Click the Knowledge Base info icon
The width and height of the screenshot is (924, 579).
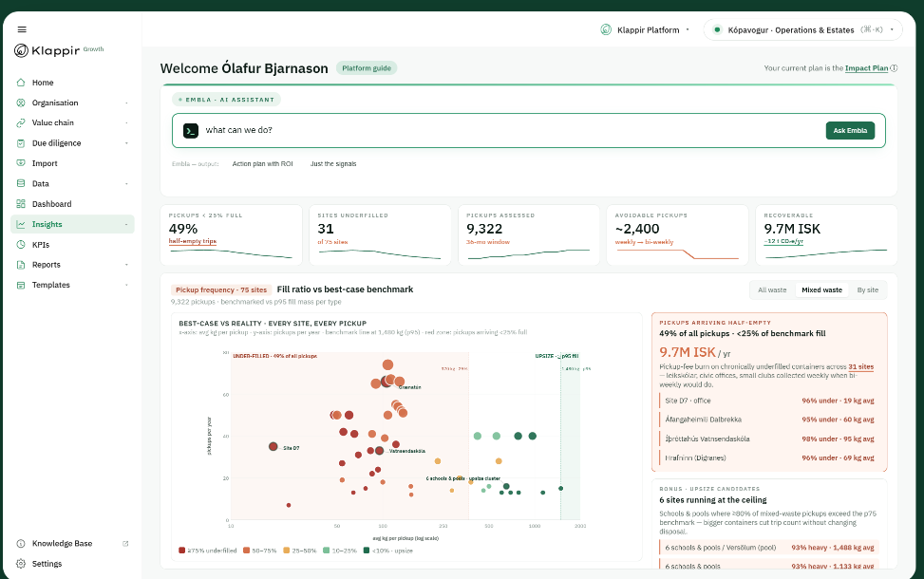pyautogui.click(x=21, y=544)
